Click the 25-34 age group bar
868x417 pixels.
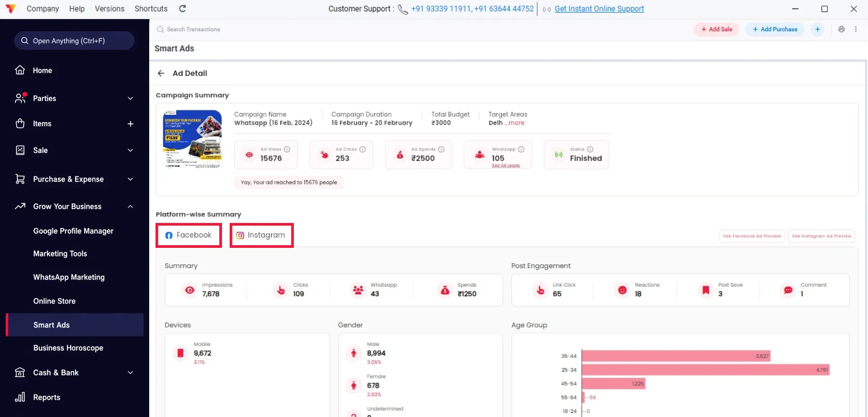point(706,370)
